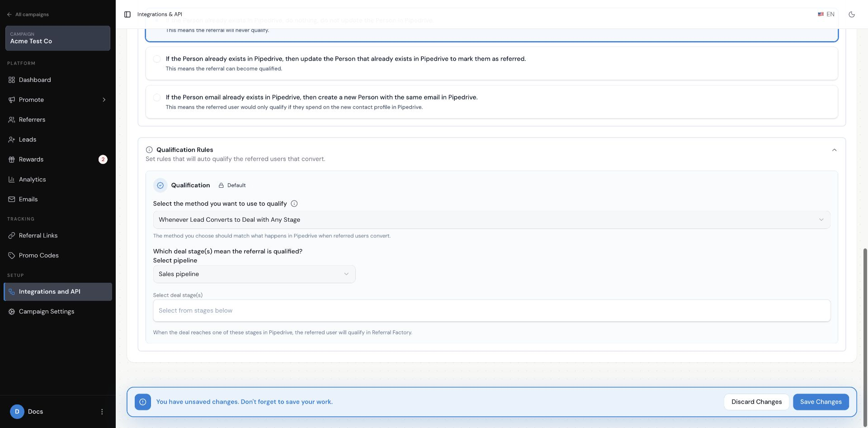
Task: Click the back arrow to All campaigns
Action: coord(9,14)
